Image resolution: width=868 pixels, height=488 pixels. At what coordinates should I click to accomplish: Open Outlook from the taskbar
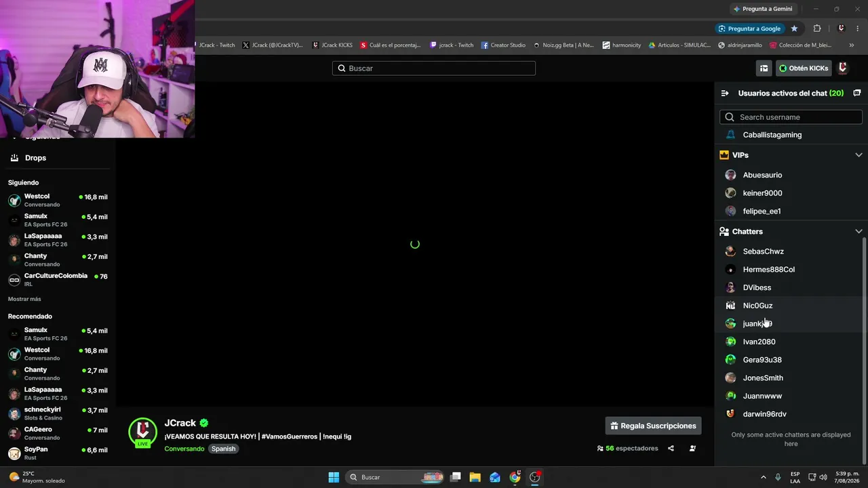coord(495,477)
